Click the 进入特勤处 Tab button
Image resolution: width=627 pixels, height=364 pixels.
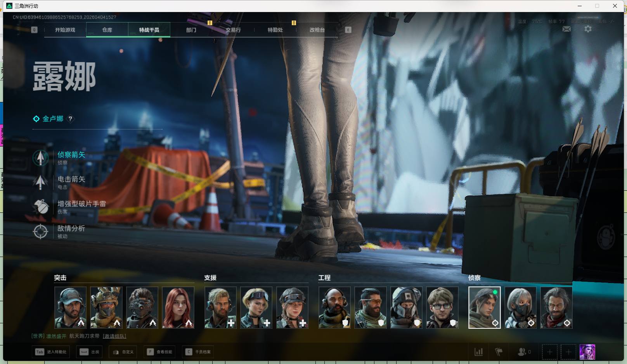pos(50,352)
